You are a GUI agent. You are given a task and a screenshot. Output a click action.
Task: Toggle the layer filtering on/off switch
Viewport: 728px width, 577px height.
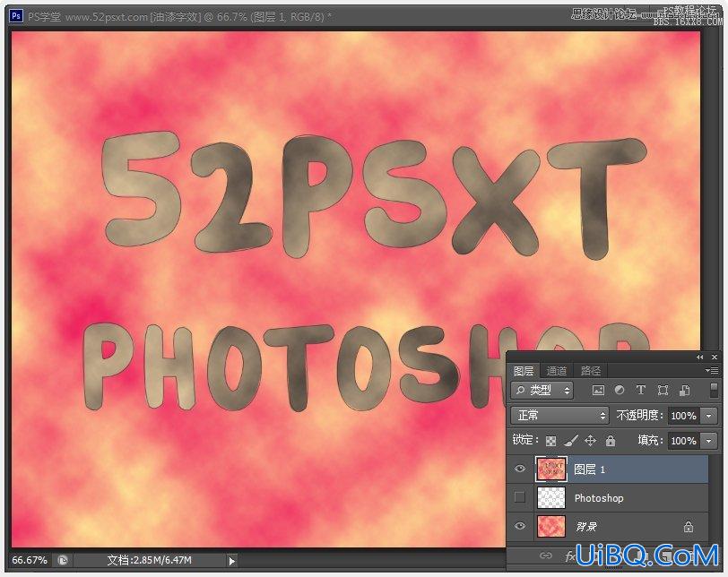(714, 390)
